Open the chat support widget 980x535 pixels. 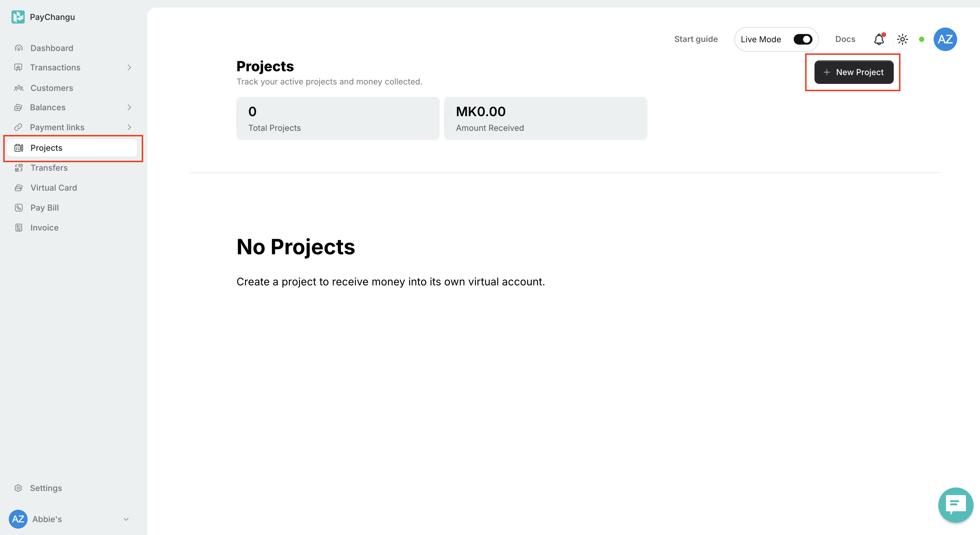pyautogui.click(x=955, y=504)
